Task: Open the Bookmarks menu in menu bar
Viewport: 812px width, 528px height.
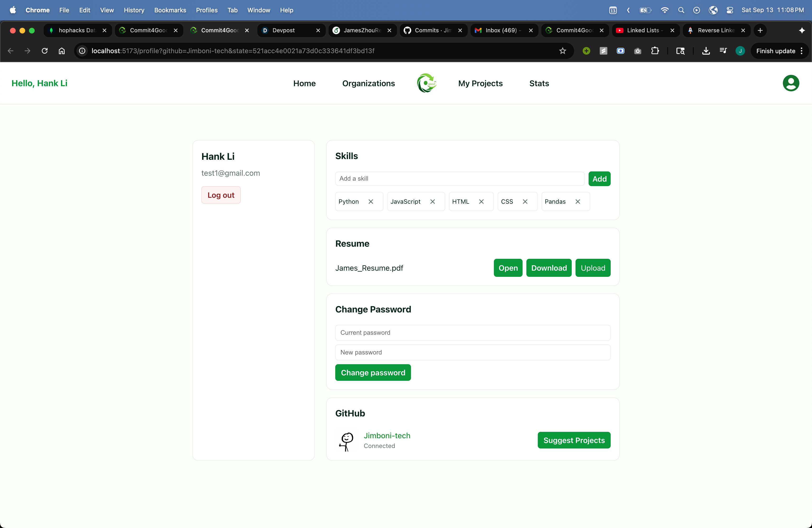Action: [170, 10]
